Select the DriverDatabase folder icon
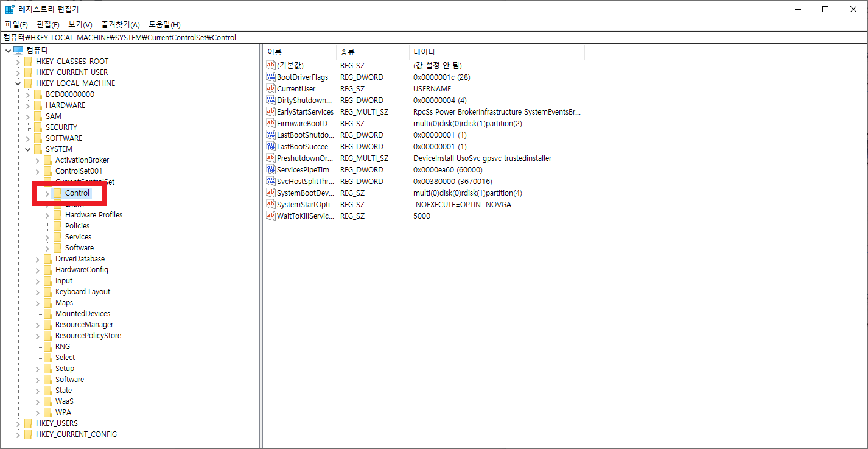 coord(47,259)
